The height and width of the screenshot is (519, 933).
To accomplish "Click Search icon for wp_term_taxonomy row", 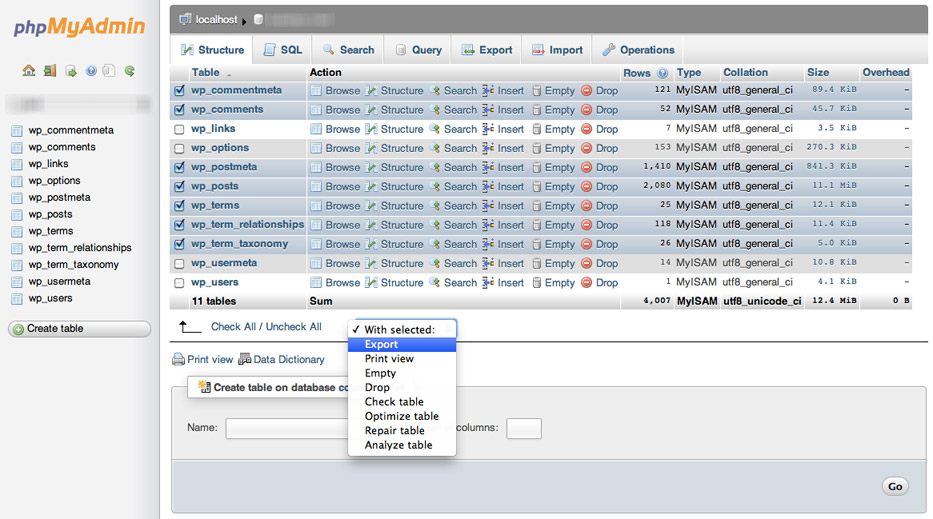I will click(435, 244).
